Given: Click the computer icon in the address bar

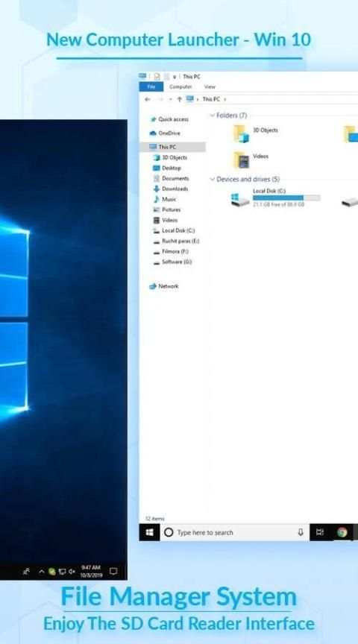Looking at the screenshot, I should pos(190,99).
